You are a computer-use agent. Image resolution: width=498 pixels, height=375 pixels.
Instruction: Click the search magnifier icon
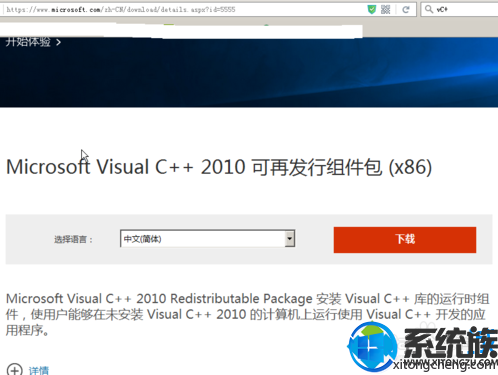coord(429,9)
